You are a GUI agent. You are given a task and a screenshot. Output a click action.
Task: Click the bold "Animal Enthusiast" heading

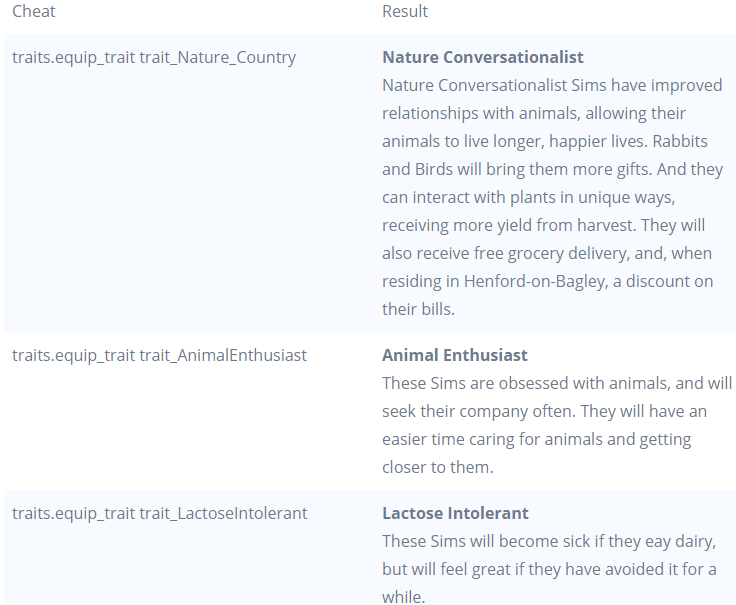coord(455,355)
